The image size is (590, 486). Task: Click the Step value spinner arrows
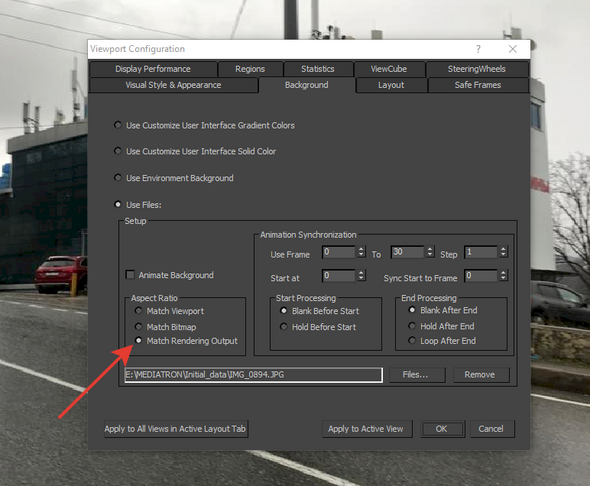(503, 252)
